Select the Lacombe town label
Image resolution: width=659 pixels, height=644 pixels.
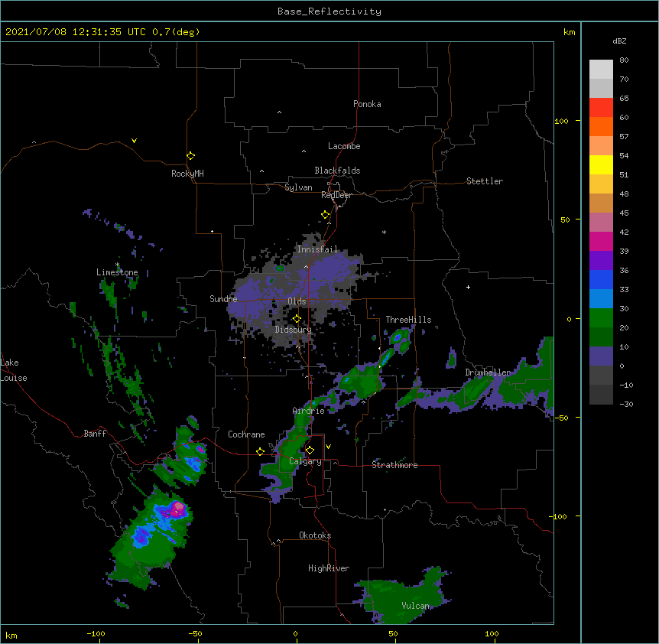point(344,146)
